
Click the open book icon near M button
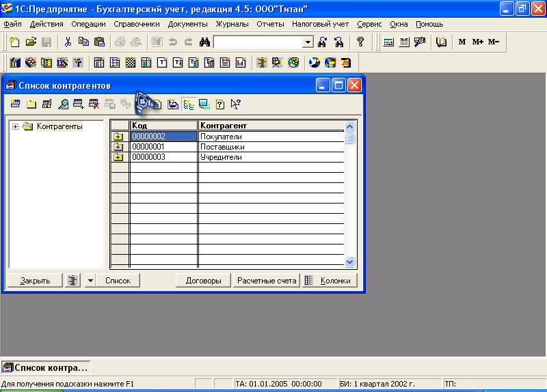pos(441,42)
